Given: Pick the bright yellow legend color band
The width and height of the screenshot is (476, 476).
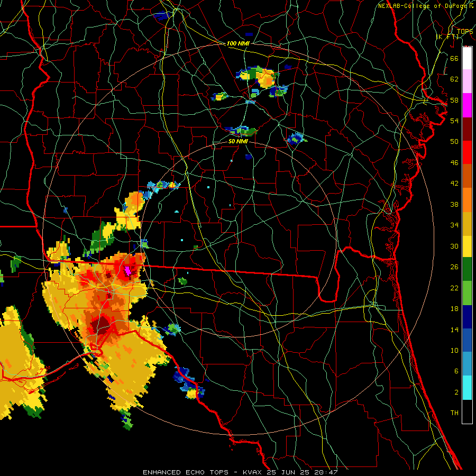Looking at the screenshot, I should pyautogui.click(x=467, y=246).
